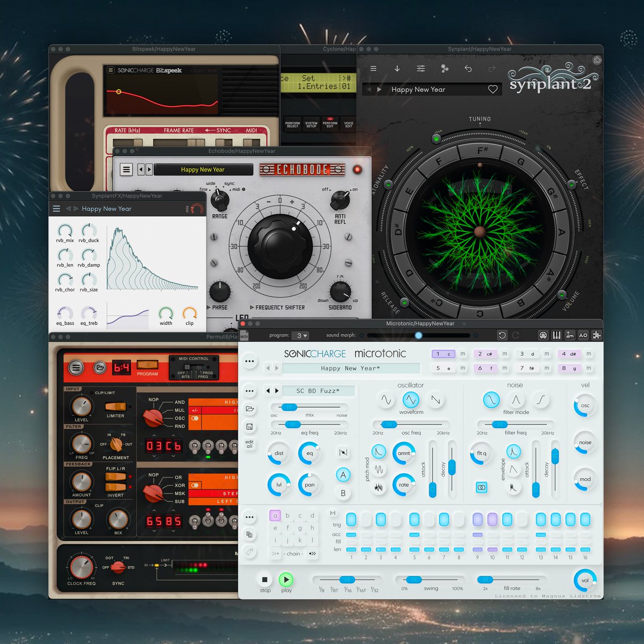This screenshot has width=644, height=644.
Task: Open Microtonic palette icon in toolbar
Action: coord(543,335)
